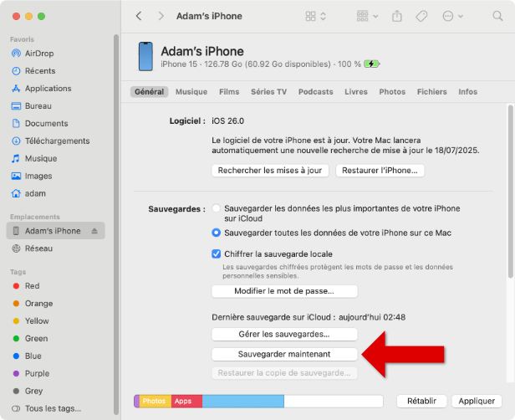The width and height of the screenshot is (515, 420).
Task: Open the group-by options icon
Action: (363, 16)
